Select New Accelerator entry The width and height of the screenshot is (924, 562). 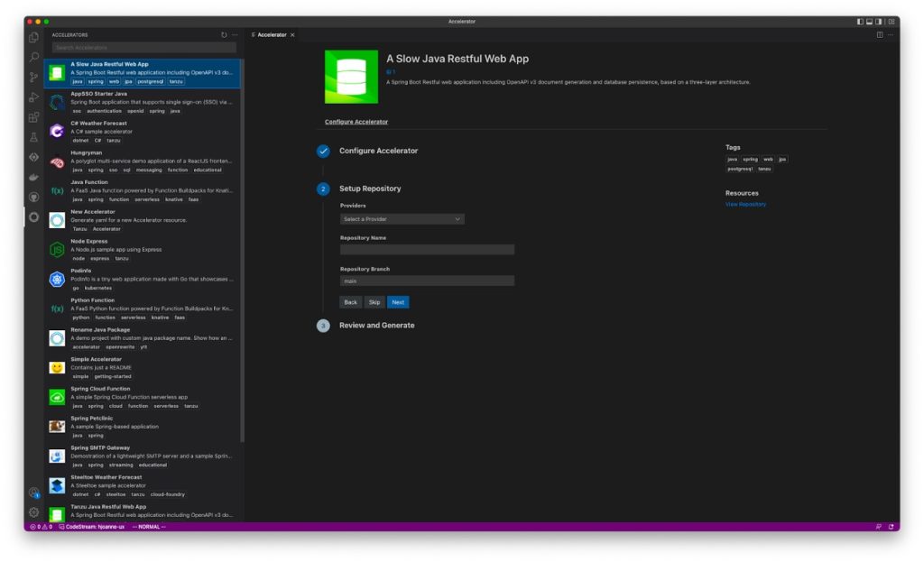click(143, 220)
